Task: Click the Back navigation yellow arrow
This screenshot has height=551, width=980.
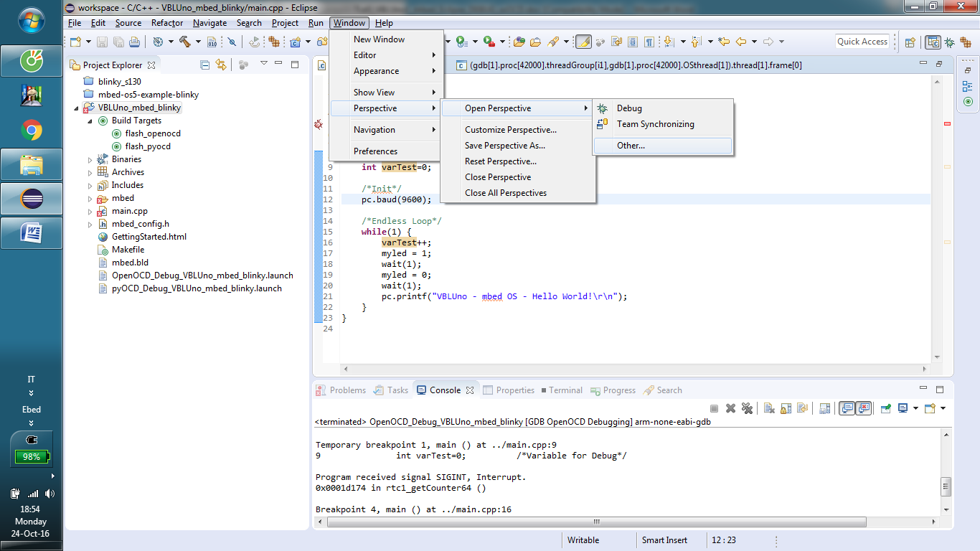Action: 742,42
